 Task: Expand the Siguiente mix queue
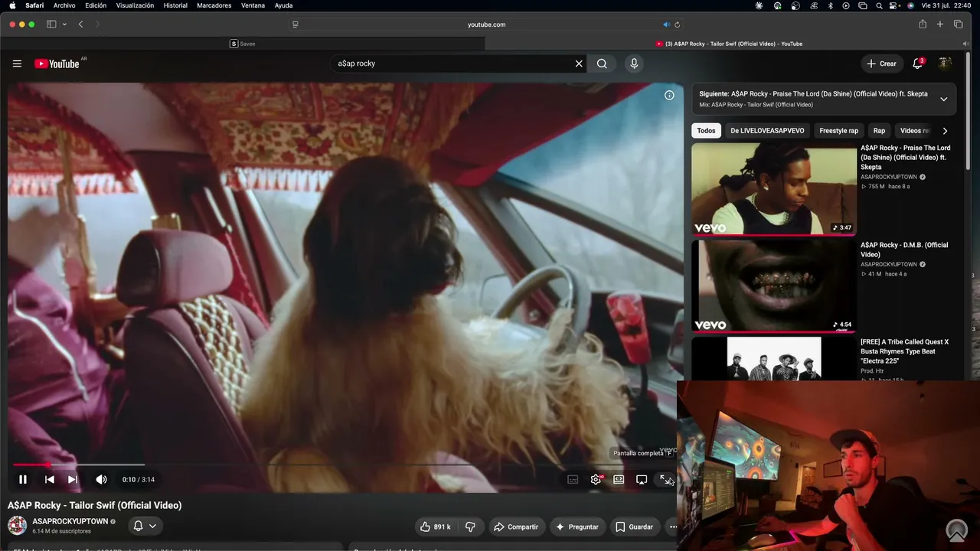[x=943, y=99]
